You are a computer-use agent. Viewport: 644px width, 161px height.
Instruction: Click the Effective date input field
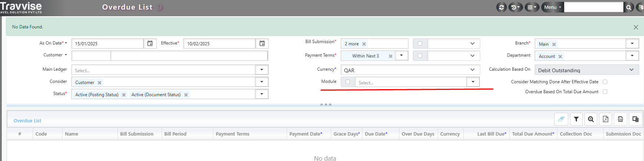click(219, 43)
